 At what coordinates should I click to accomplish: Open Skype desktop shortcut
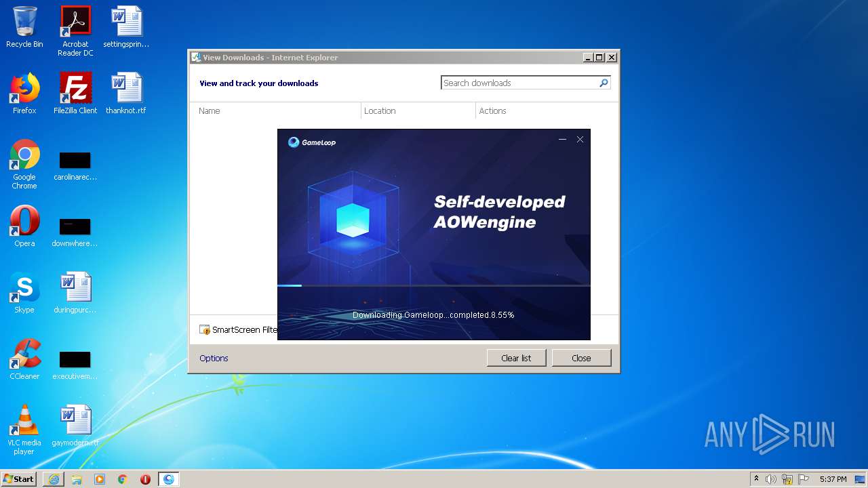click(24, 292)
